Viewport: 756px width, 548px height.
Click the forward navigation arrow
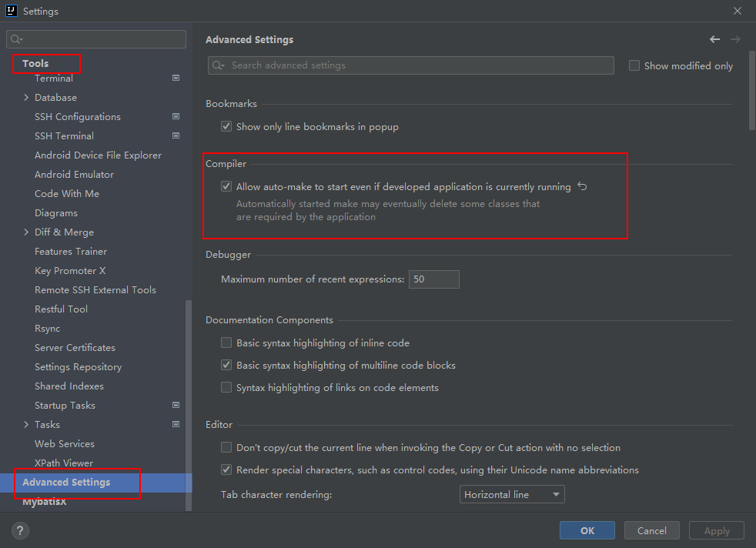735,39
